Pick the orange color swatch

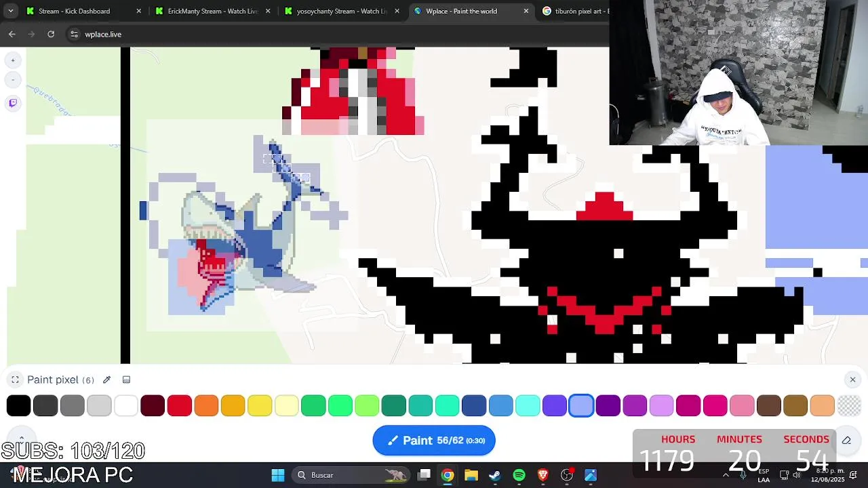[206, 405]
